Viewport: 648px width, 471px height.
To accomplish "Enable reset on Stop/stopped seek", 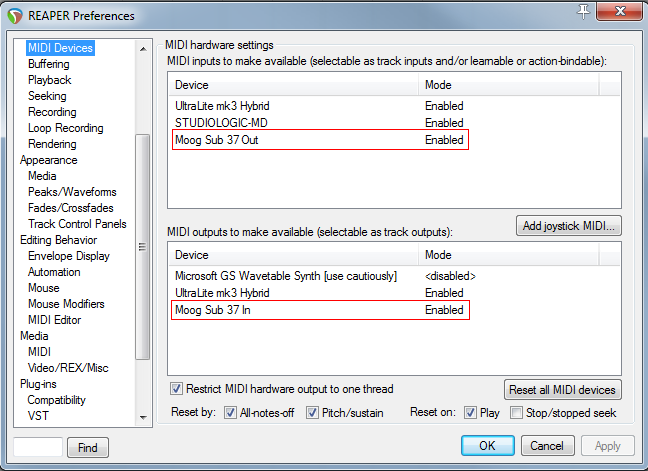I will tap(516, 413).
